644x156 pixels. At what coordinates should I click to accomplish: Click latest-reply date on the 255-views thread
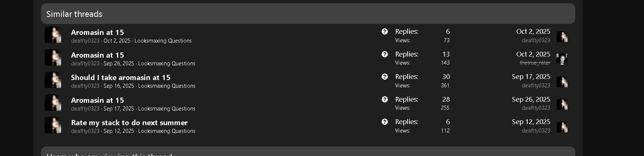click(531, 99)
